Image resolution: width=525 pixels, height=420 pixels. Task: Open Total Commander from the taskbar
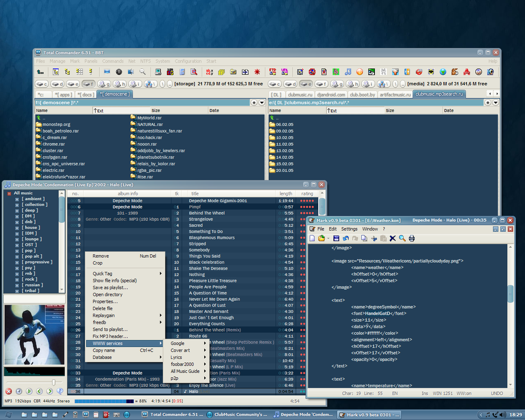[172, 415]
